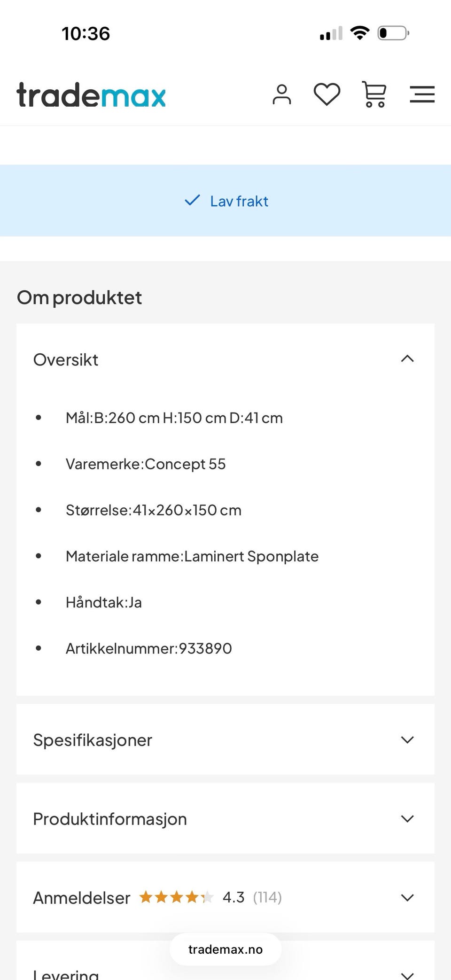Expand the Anmeldelser chevron
451x980 pixels.
tap(407, 897)
